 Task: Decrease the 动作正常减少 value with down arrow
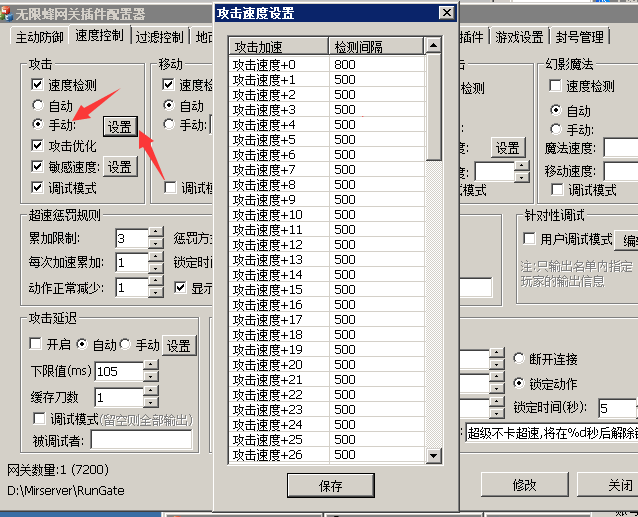pyautogui.click(x=155, y=292)
